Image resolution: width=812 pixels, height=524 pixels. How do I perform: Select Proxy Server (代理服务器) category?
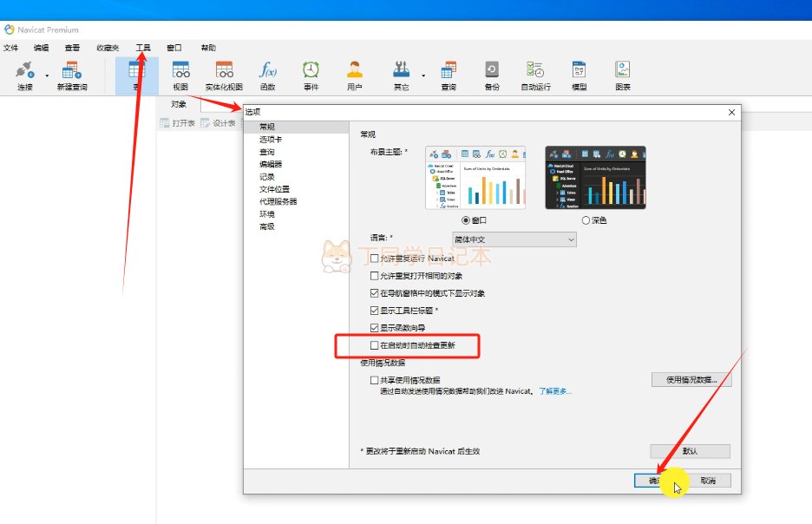pyautogui.click(x=278, y=201)
